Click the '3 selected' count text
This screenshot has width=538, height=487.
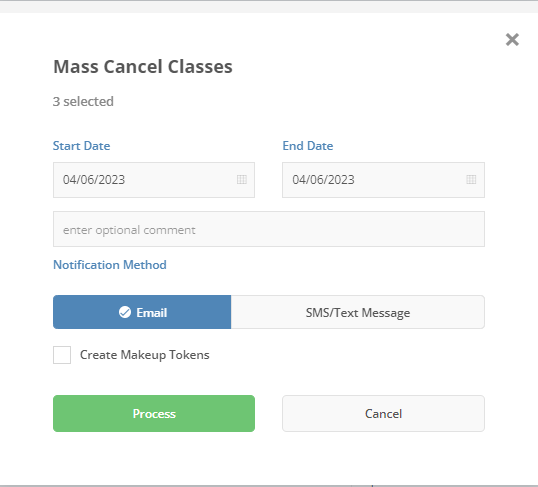[x=83, y=102]
